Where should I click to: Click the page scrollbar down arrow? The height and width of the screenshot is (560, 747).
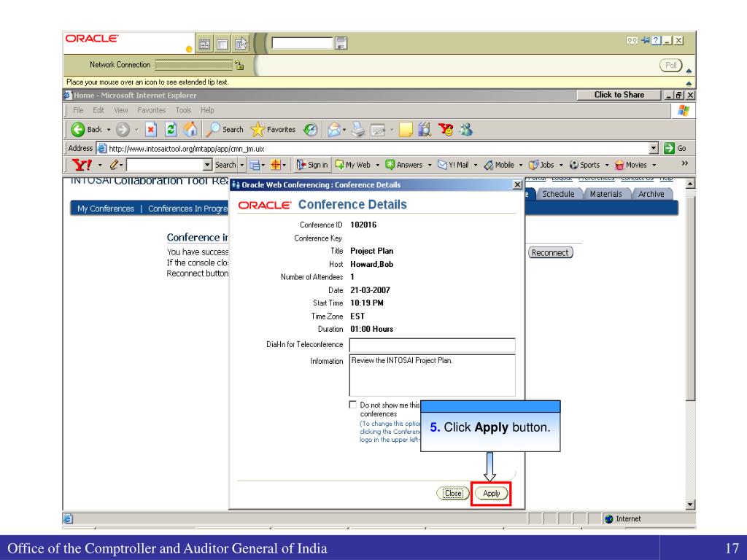tap(690, 505)
